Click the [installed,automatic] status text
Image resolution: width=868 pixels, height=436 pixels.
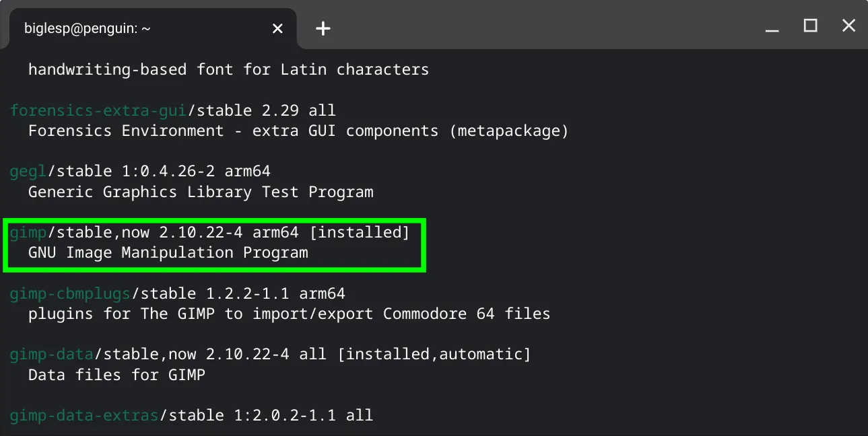(x=434, y=354)
